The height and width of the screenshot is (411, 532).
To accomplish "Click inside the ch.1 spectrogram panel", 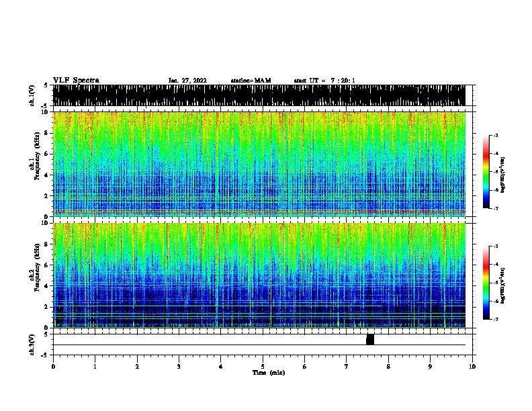I will click(x=259, y=164).
